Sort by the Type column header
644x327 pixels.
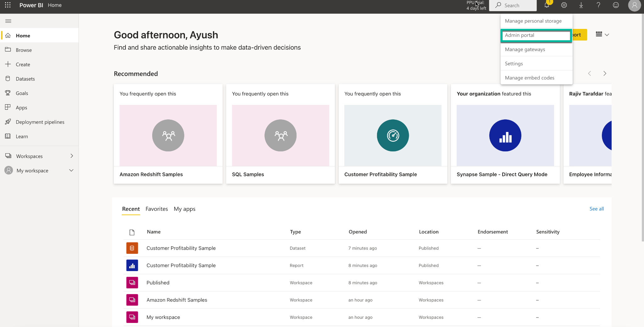295,232
